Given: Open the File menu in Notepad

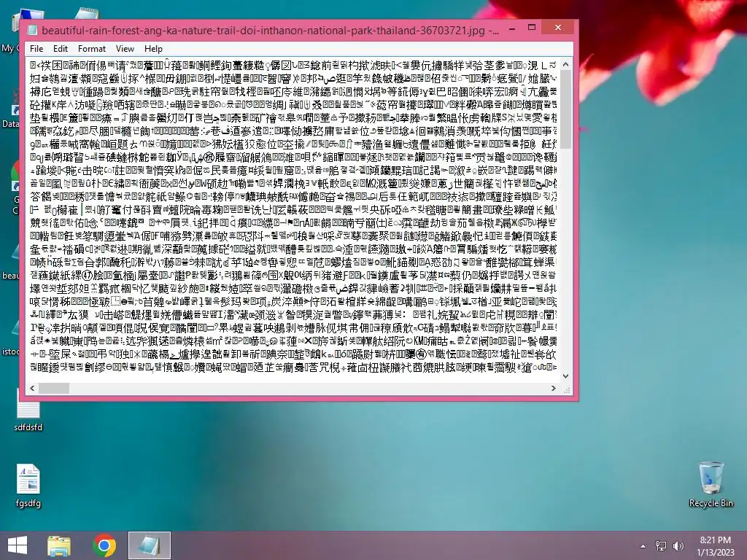Looking at the screenshot, I should click(x=36, y=49).
